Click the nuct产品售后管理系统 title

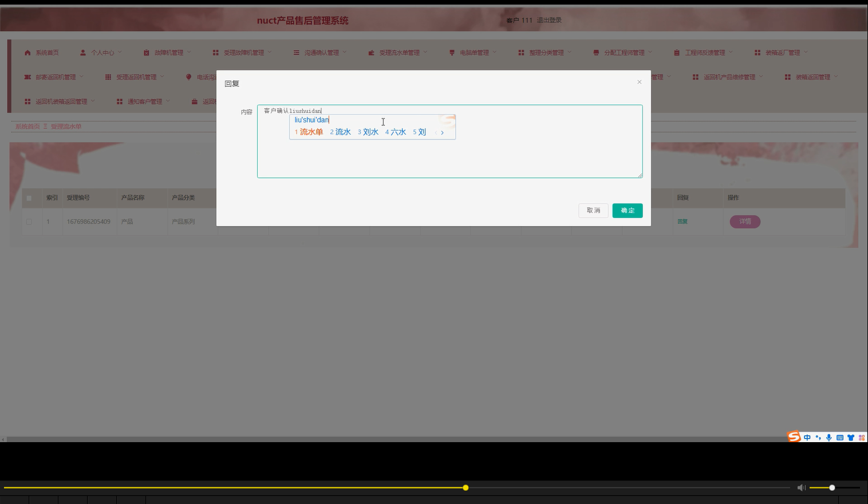pyautogui.click(x=302, y=21)
